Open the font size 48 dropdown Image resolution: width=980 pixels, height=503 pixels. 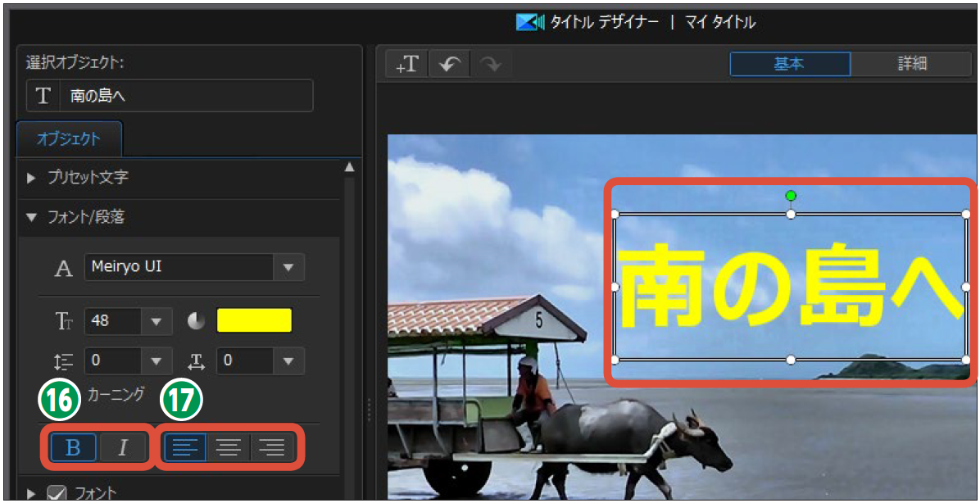click(x=156, y=321)
